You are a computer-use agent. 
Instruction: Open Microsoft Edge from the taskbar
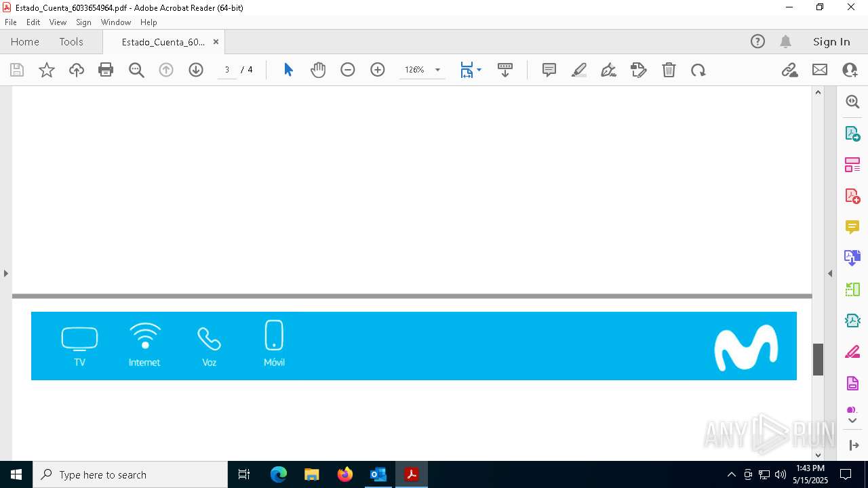tap(279, 474)
